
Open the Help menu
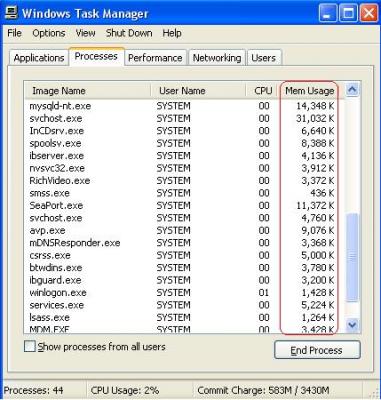[x=172, y=33]
